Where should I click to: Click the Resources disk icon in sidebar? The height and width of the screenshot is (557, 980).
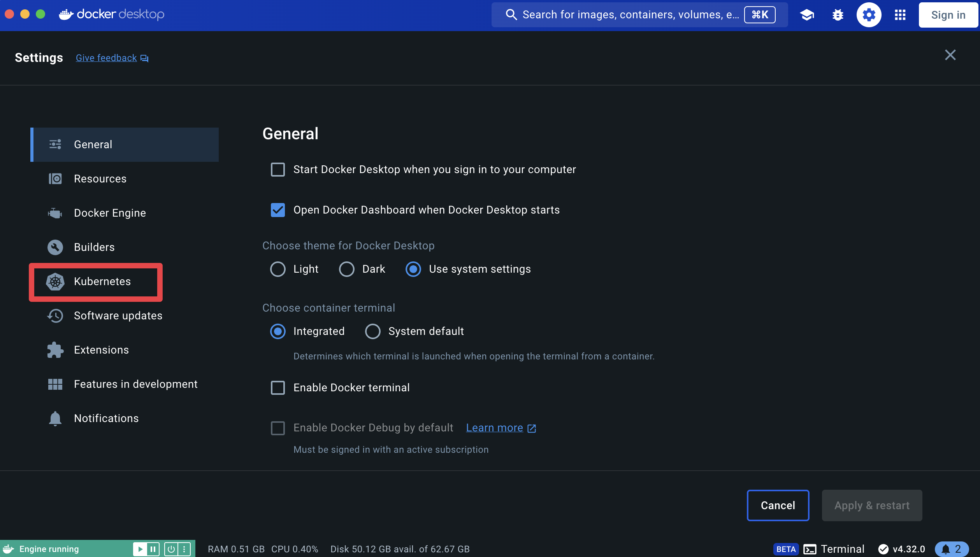55,179
